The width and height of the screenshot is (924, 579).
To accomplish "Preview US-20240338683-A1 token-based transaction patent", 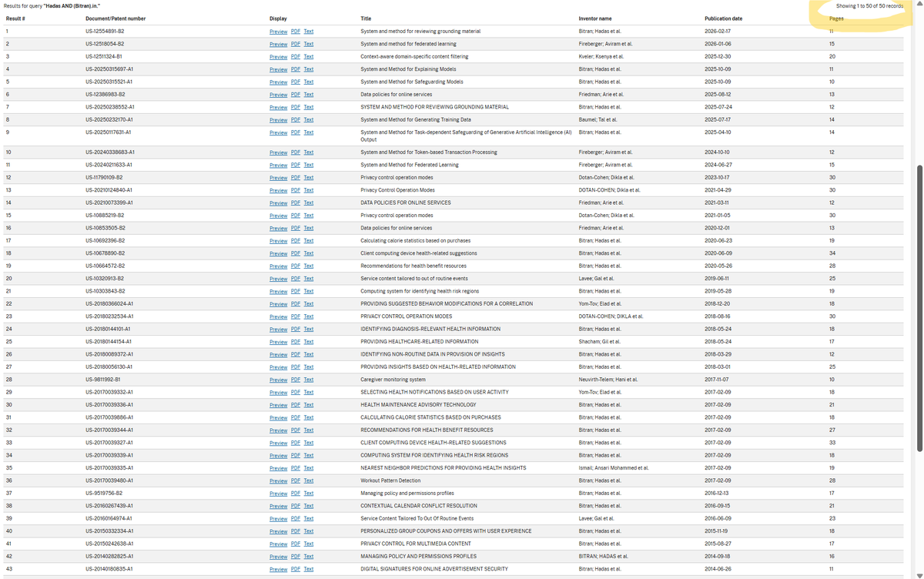I will (x=278, y=152).
